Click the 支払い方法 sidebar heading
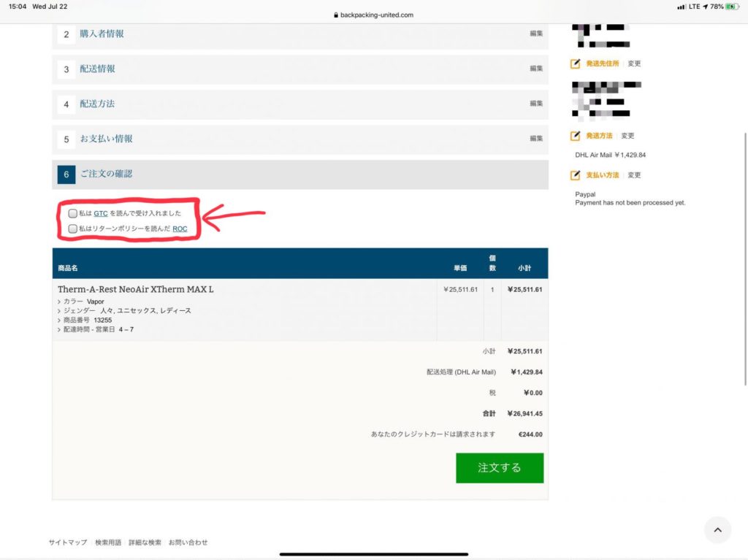748x560 pixels. point(602,175)
